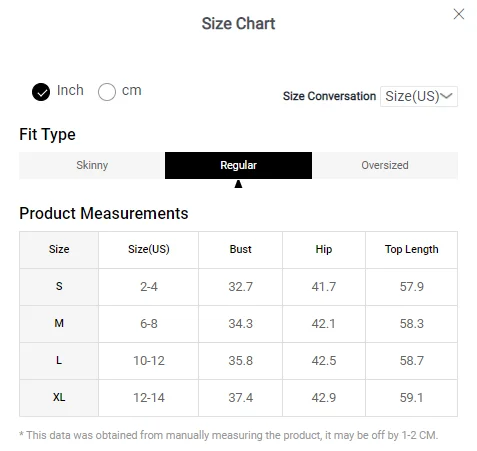This screenshot has height=451, width=477.
Task: Click the Size Conversation label
Action: (x=329, y=96)
